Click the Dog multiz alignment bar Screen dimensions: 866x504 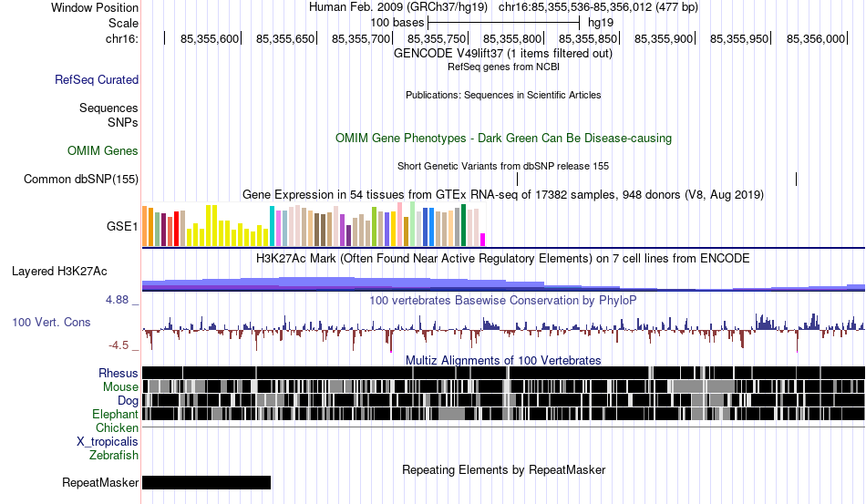504,400
